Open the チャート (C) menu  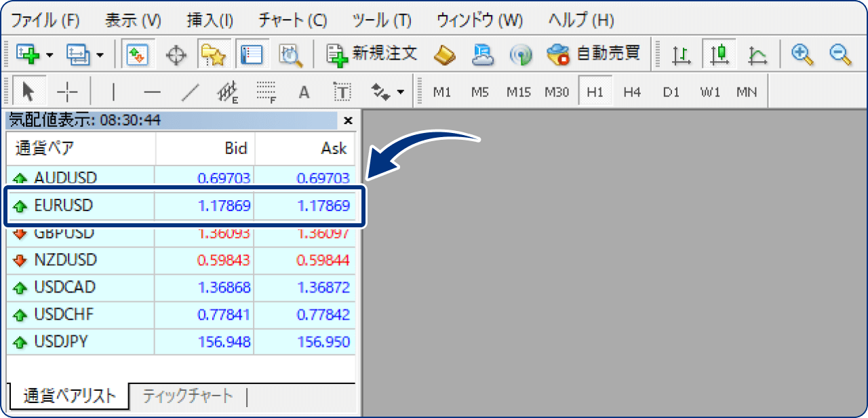tap(293, 20)
